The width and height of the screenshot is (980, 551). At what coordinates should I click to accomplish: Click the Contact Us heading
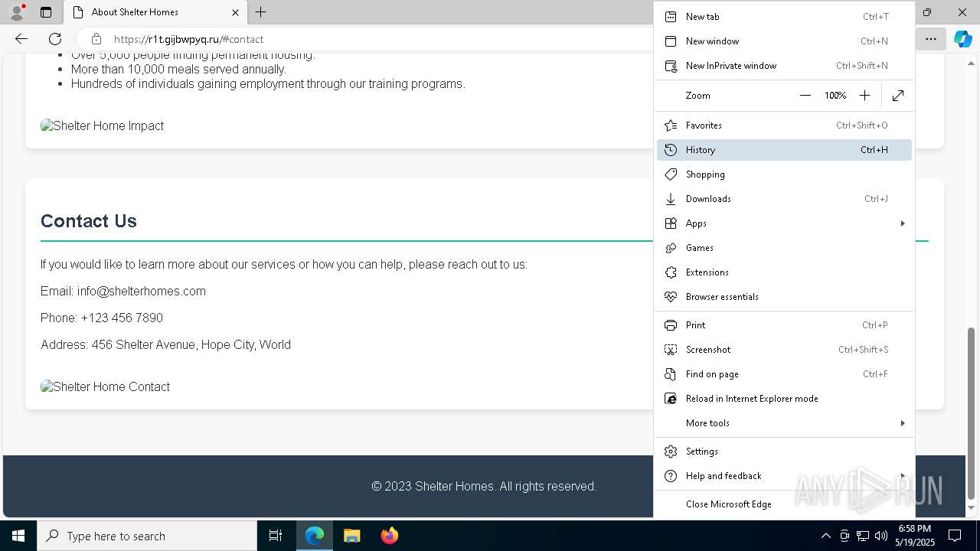89,221
